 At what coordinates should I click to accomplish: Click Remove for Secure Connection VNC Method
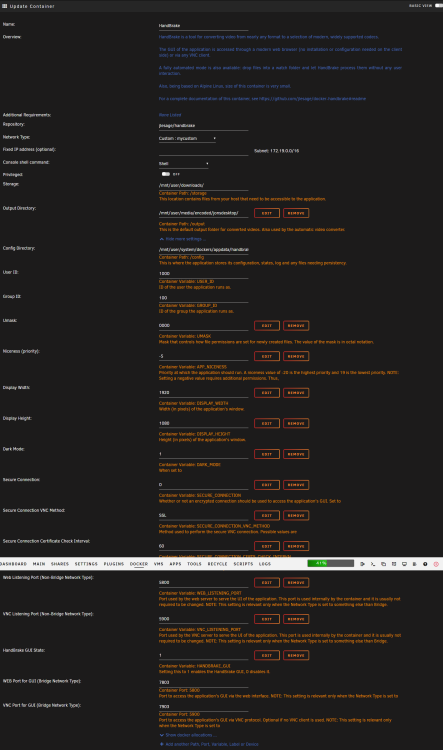pos(296,516)
